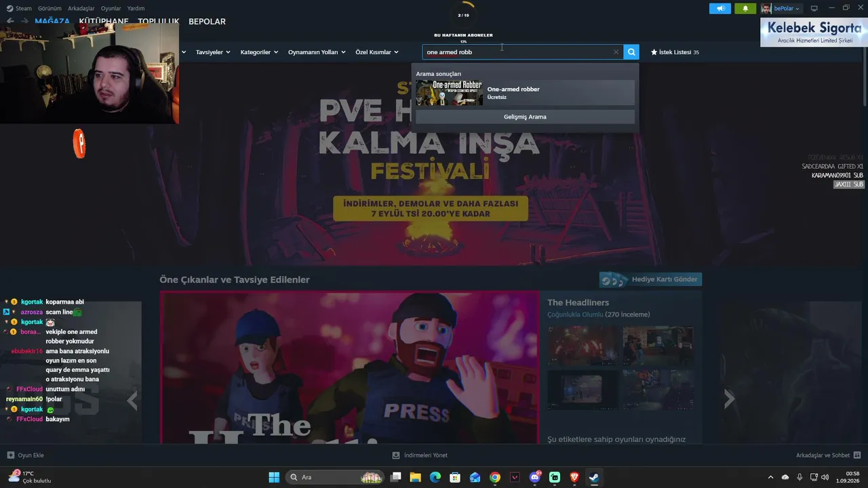Open the Oyunlar menu

click(111, 8)
